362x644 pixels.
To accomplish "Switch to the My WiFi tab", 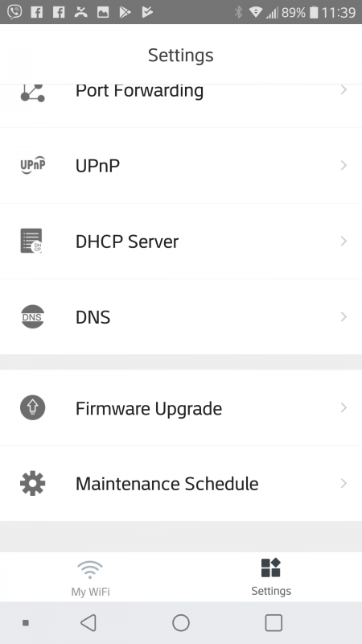I will (x=90, y=576).
